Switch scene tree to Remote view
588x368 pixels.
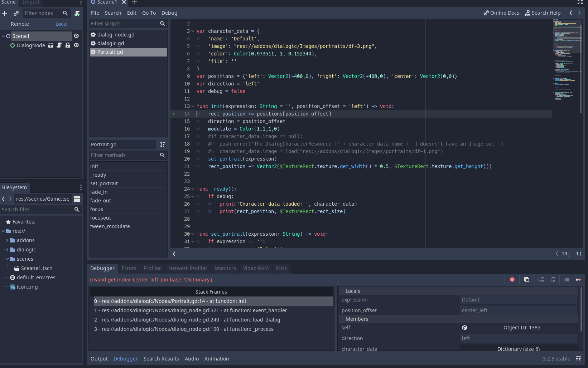point(20,24)
